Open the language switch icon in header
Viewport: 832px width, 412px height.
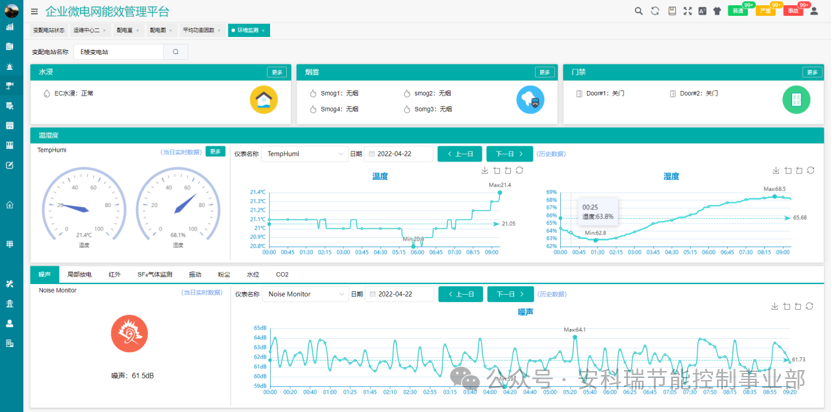(x=703, y=11)
